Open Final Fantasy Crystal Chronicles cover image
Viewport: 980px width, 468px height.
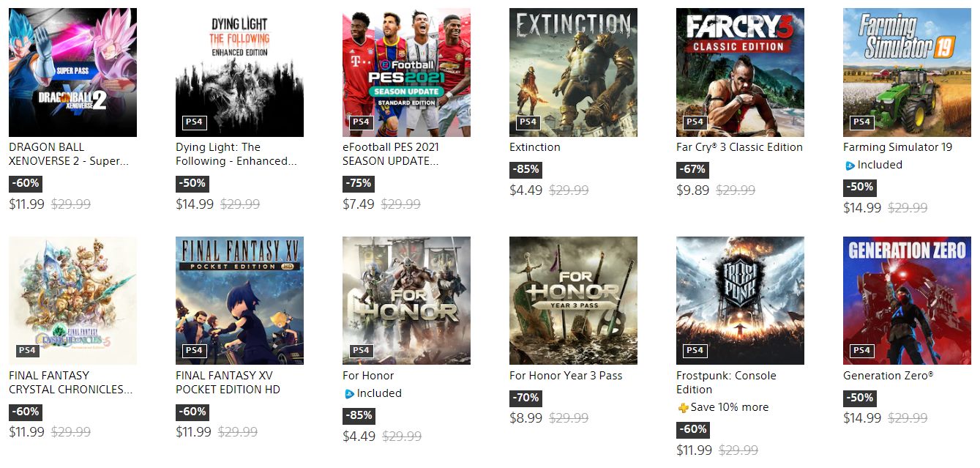pos(72,300)
